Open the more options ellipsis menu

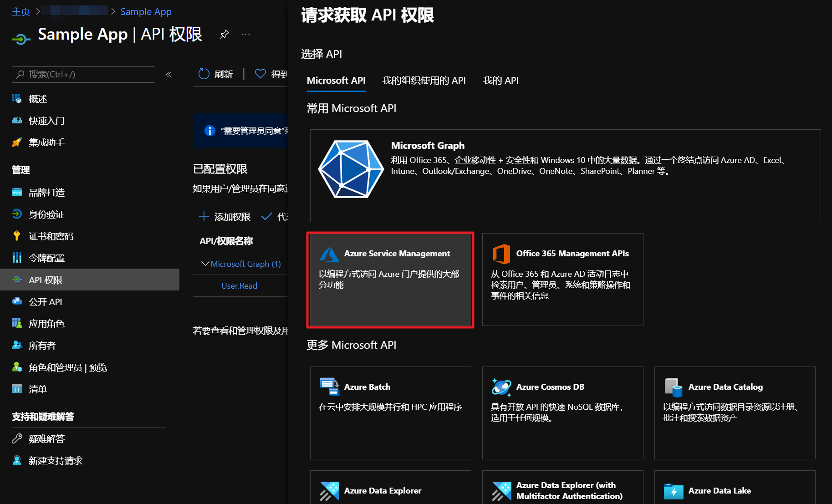(246, 35)
